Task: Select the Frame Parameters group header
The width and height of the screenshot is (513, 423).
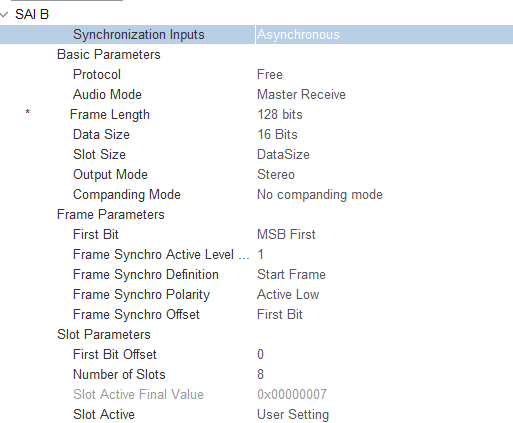Action: point(111,215)
